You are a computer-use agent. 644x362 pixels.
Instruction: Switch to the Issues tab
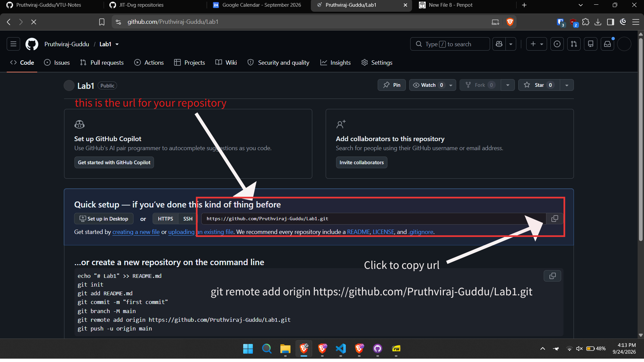coord(57,63)
